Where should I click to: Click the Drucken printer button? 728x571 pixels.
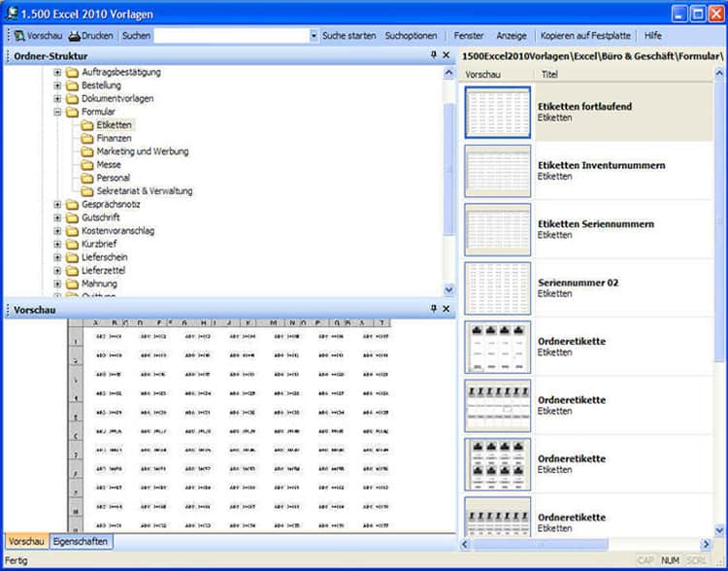point(91,36)
